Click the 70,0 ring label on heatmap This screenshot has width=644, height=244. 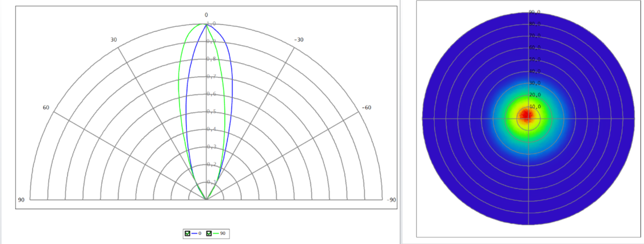[534, 36]
